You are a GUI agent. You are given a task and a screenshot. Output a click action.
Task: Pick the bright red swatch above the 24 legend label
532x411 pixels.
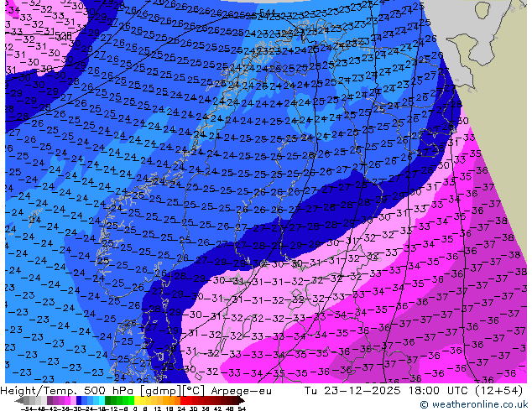point(183,401)
